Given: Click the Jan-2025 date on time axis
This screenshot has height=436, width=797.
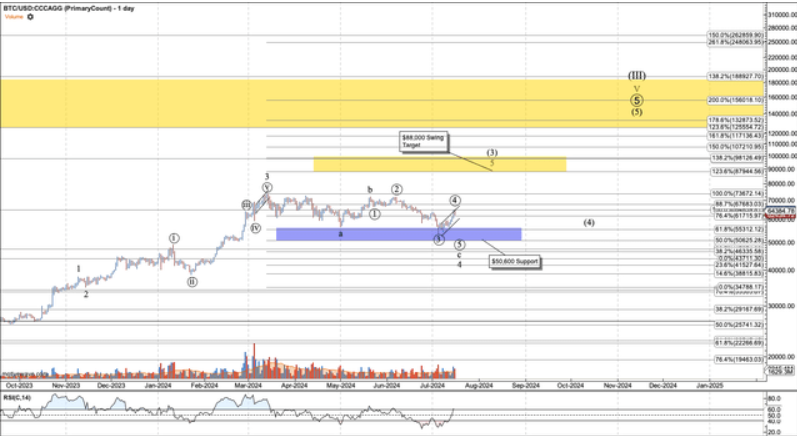Looking at the screenshot, I should pyautogui.click(x=711, y=384).
